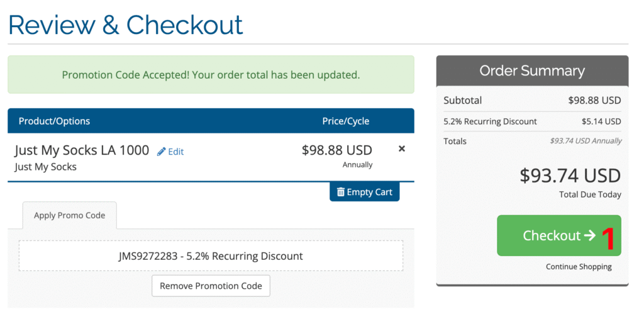Click the pencil Edit icon beside the product
This screenshot has width=644, height=314.
tap(162, 152)
